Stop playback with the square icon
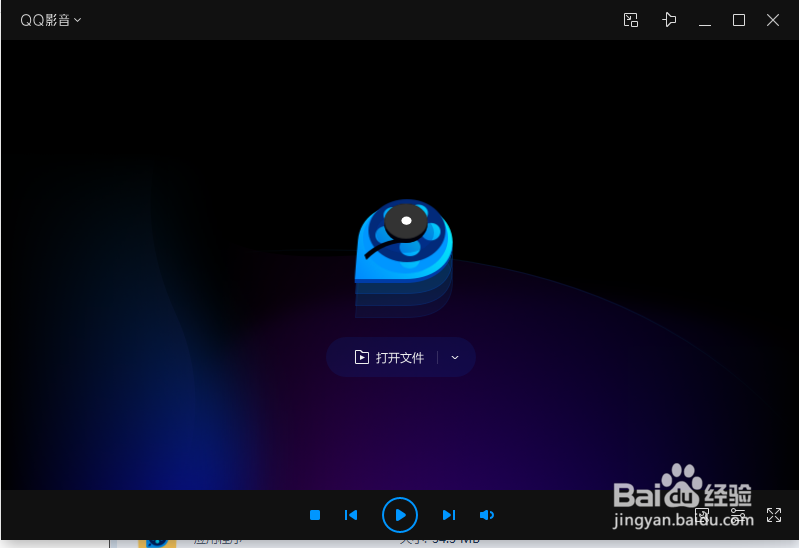 (315, 515)
